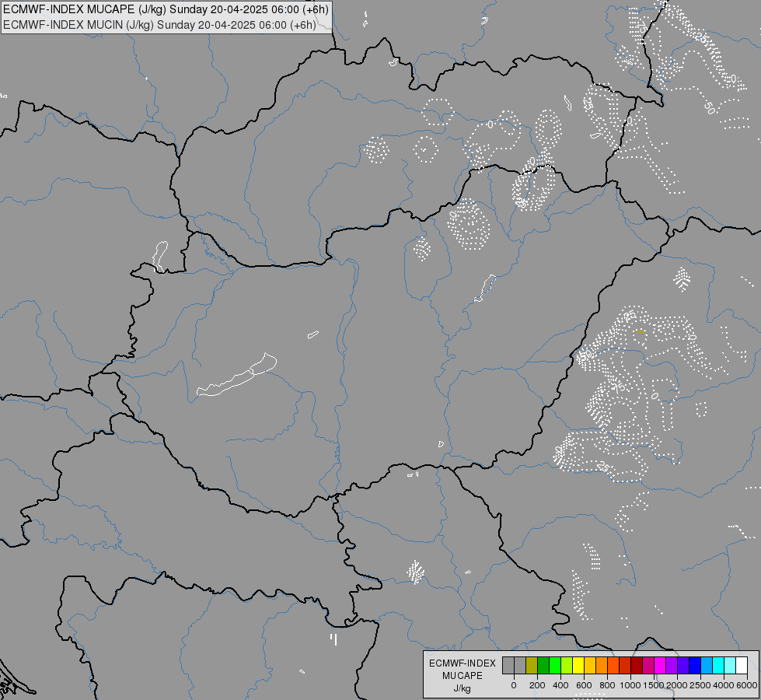Click the '600' legend value
The width and height of the screenshot is (761, 700).
pyautogui.click(x=584, y=685)
